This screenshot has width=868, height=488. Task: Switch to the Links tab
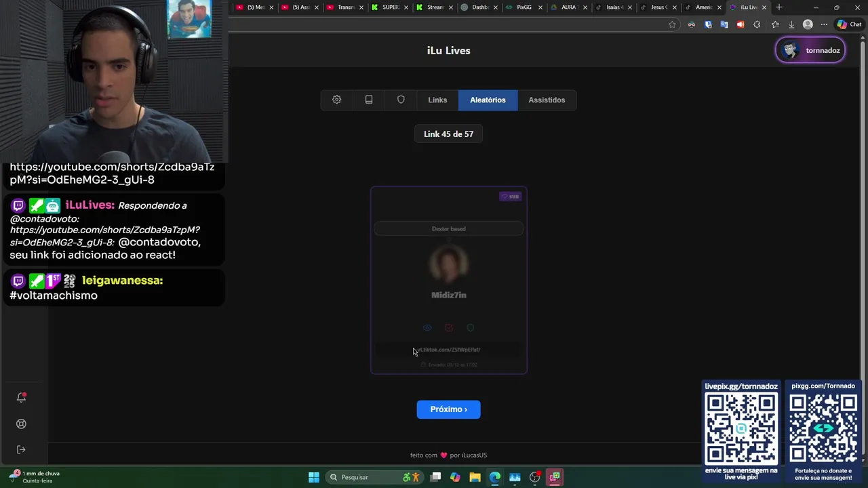click(437, 100)
